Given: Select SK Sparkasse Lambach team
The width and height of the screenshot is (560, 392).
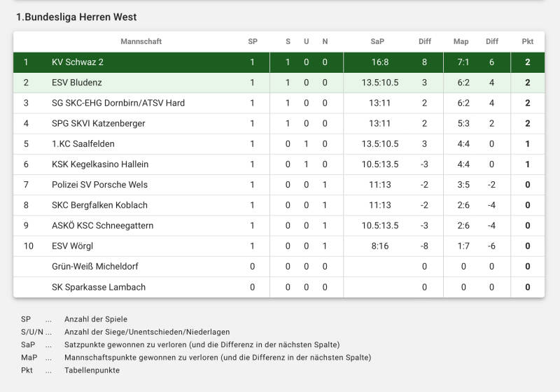Looking at the screenshot, I should pyautogui.click(x=99, y=287).
